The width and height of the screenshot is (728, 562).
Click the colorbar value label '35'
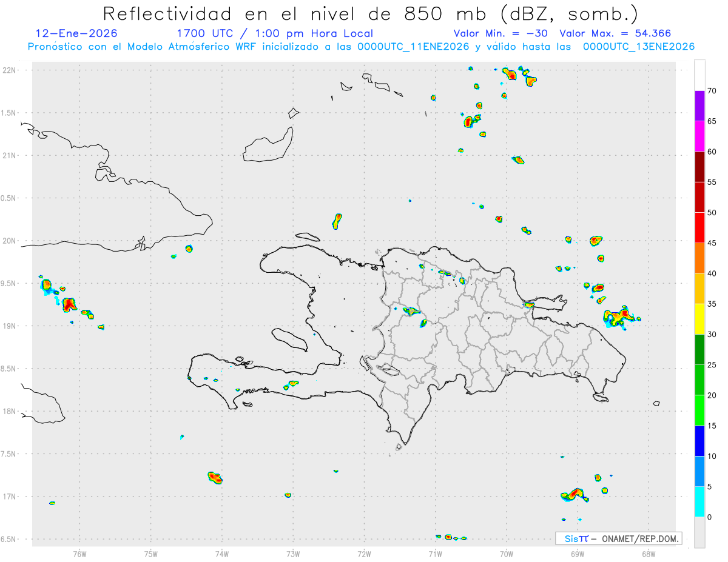coord(712,304)
